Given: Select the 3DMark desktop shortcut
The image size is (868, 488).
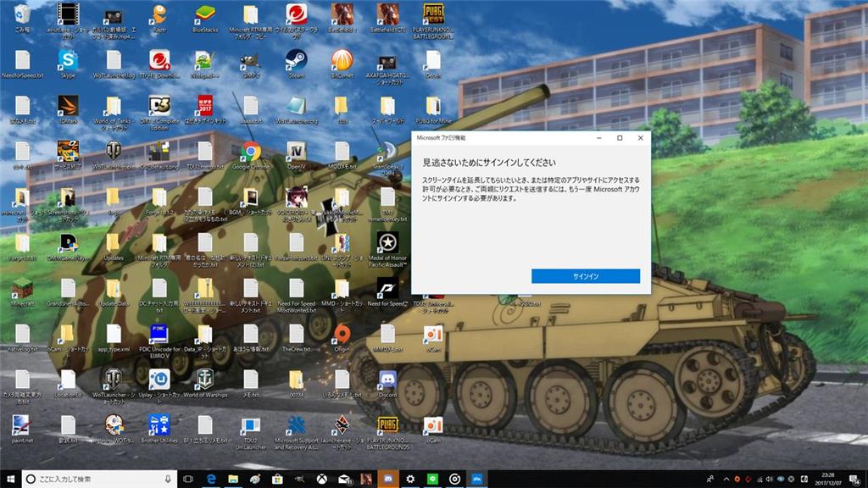Looking at the screenshot, I should coord(68,109).
